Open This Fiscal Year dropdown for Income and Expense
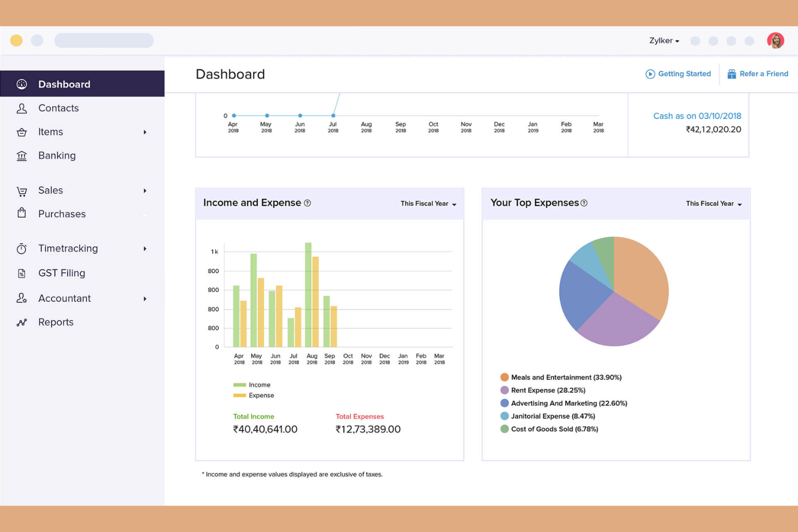Screen dimensions: 798x532 pyautogui.click(x=428, y=204)
